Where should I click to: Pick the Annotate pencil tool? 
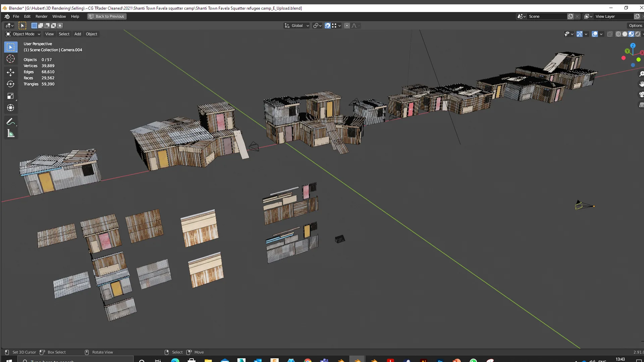pos(11,122)
